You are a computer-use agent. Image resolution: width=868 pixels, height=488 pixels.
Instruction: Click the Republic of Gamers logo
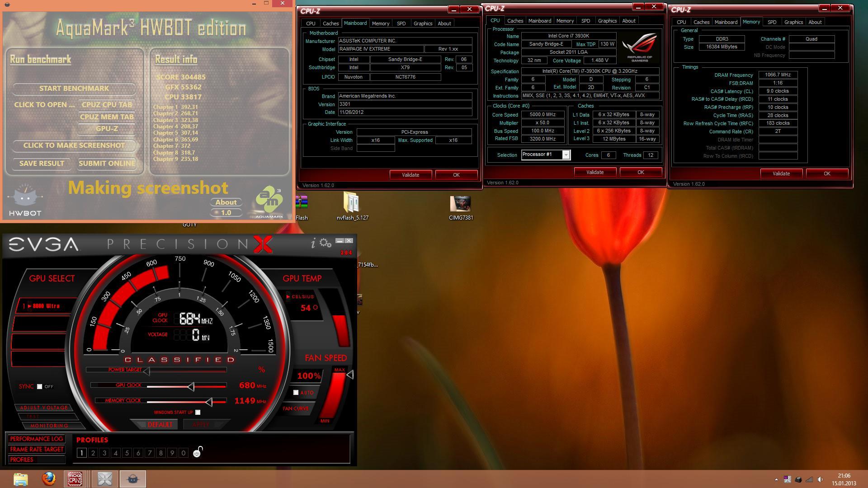pyautogui.click(x=639, y=47)
